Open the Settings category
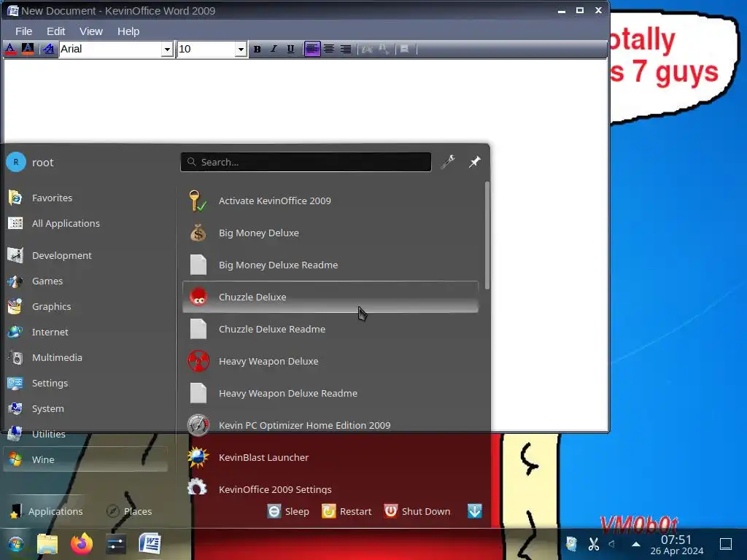Image resolution: width=747 pixels, height=560 pixels. click(x=86, y=384)
